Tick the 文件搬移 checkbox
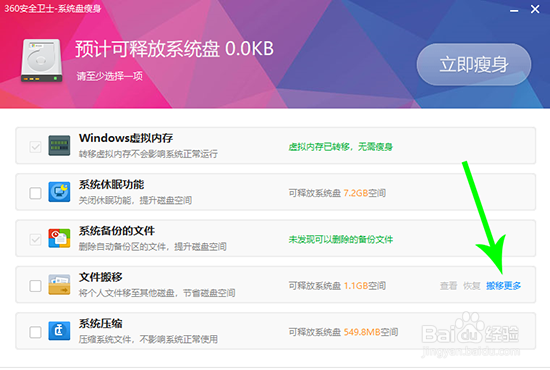This screenshot has height=370, width=550. click(35, 285)
